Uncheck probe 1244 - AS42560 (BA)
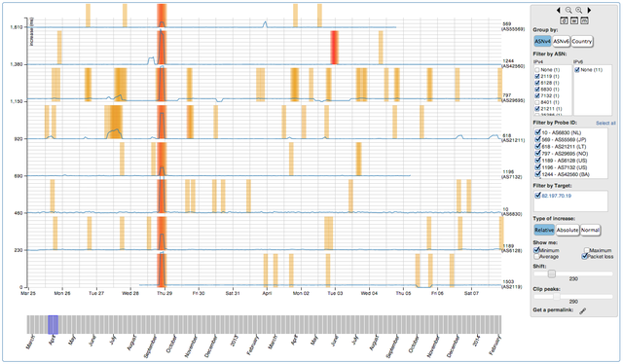Viewport: 623px width, 364px height. coord(538,174)
